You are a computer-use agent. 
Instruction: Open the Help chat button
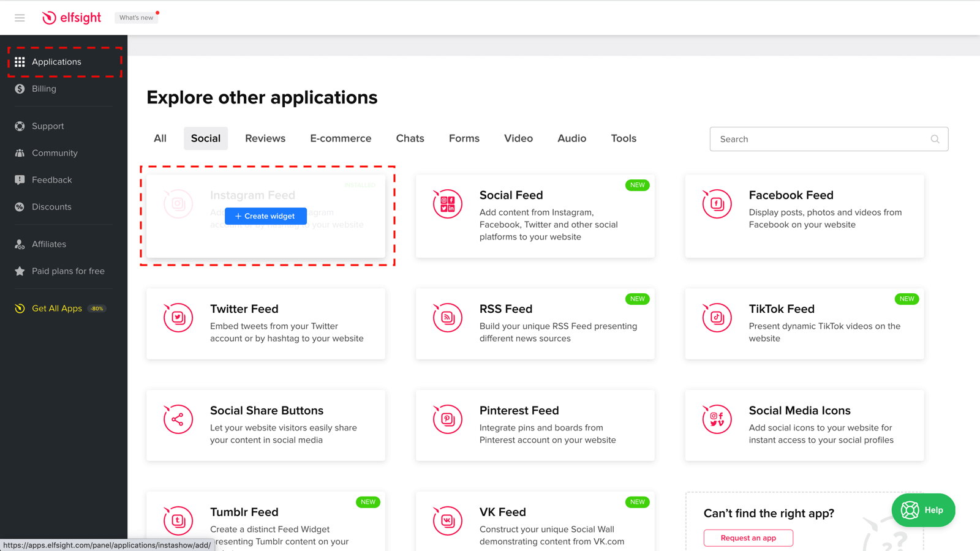tap(923, 510)
